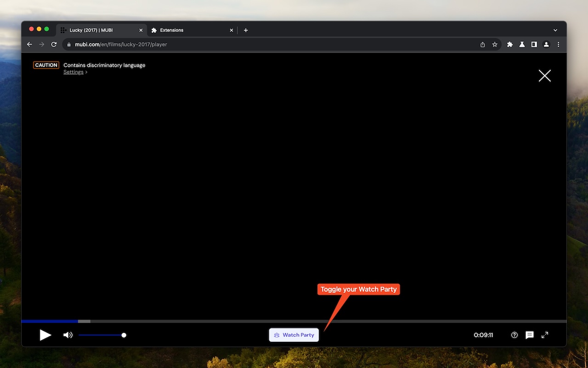
Task: Close the MUBI player with the X
Action: point(545,75)
